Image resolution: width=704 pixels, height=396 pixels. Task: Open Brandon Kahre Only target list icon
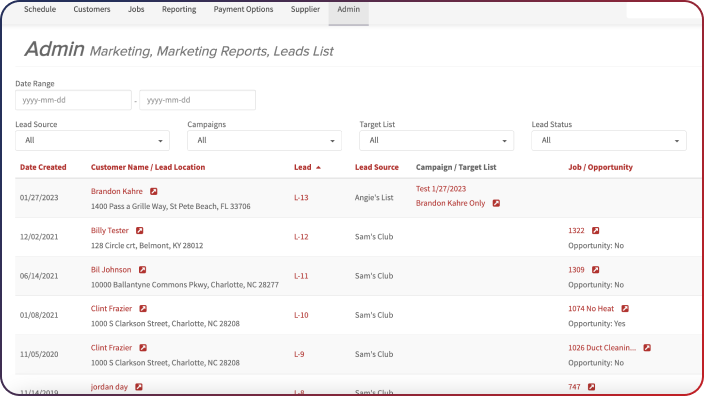496,203
